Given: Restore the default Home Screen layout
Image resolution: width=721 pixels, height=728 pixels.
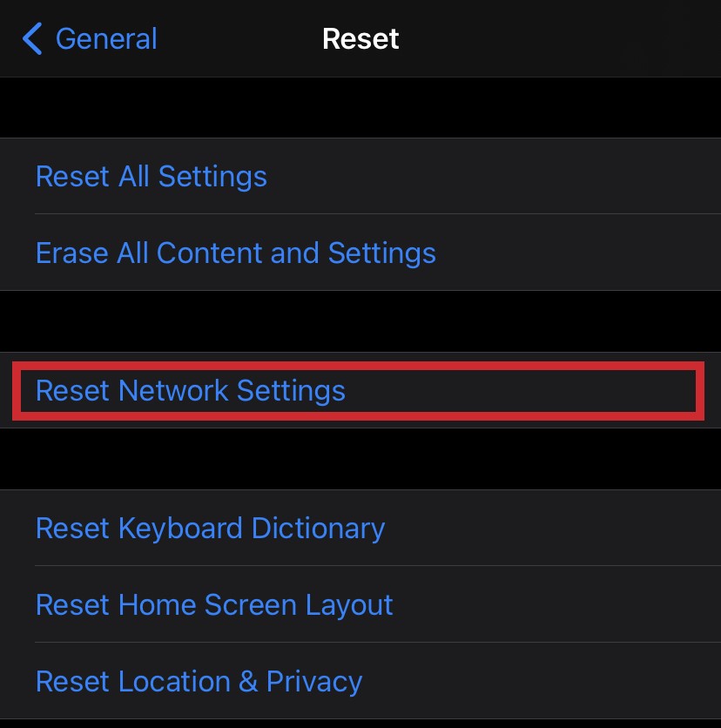Looking at the screenshot, I should [x=214, y=605].
